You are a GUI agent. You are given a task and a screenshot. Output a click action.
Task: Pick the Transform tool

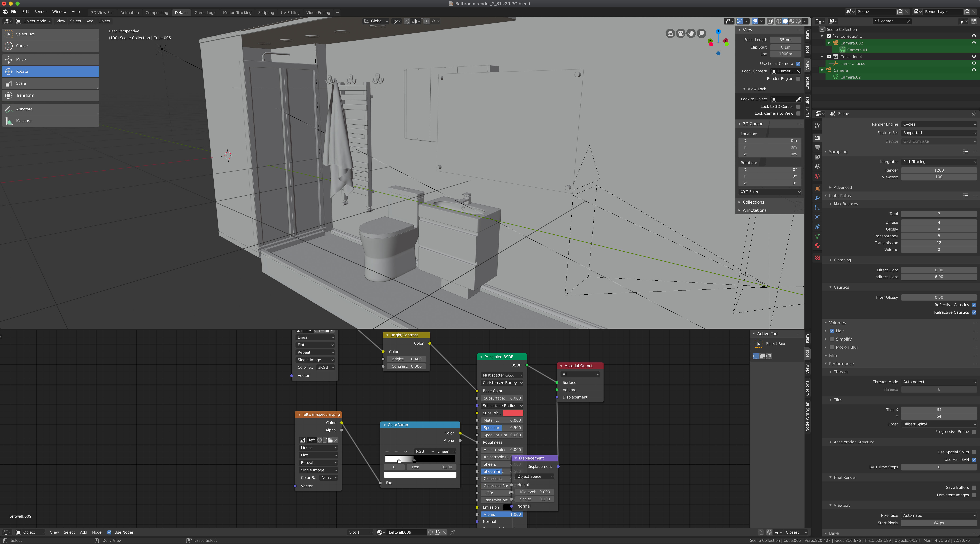coord(51,95)
